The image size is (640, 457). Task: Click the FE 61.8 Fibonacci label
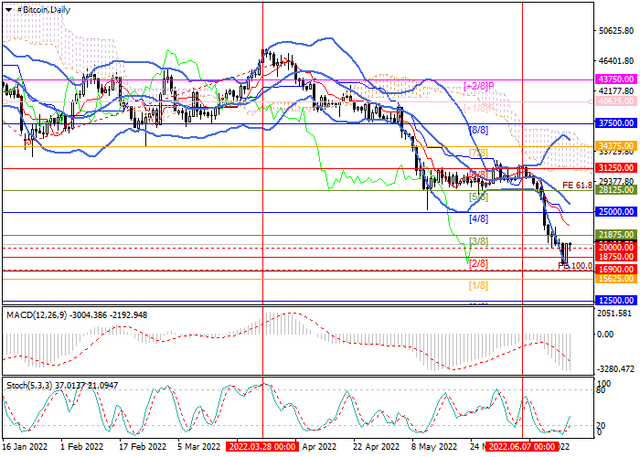[580, 186]
